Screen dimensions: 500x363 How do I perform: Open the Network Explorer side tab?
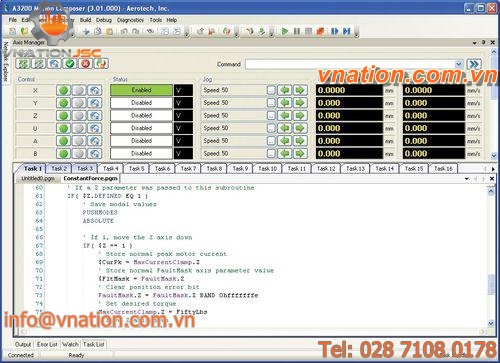point(5,61)
